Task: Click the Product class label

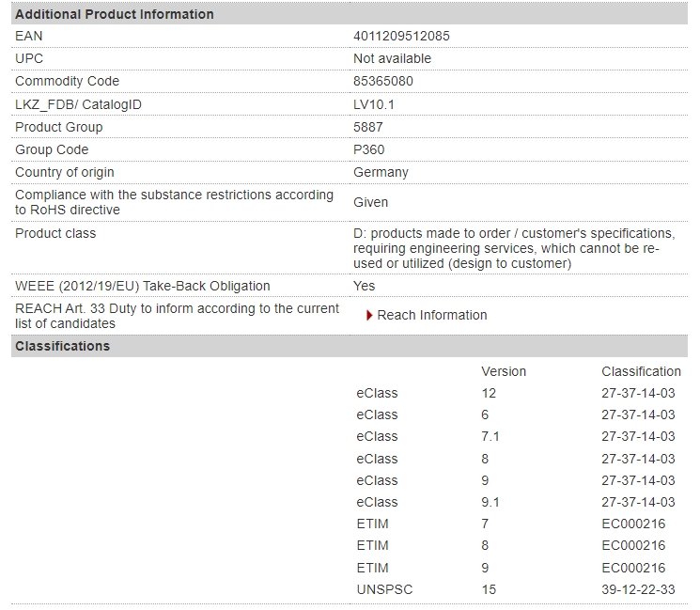Action: point(55,233)
